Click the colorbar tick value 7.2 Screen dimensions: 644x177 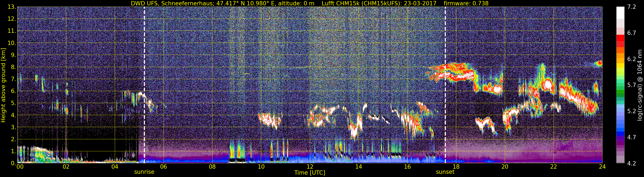coord(632,7)
